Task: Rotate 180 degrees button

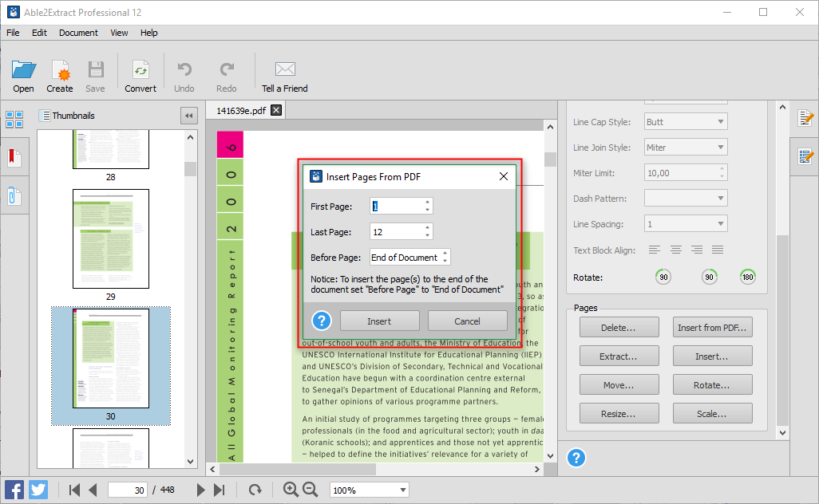Action: [748, 277]
